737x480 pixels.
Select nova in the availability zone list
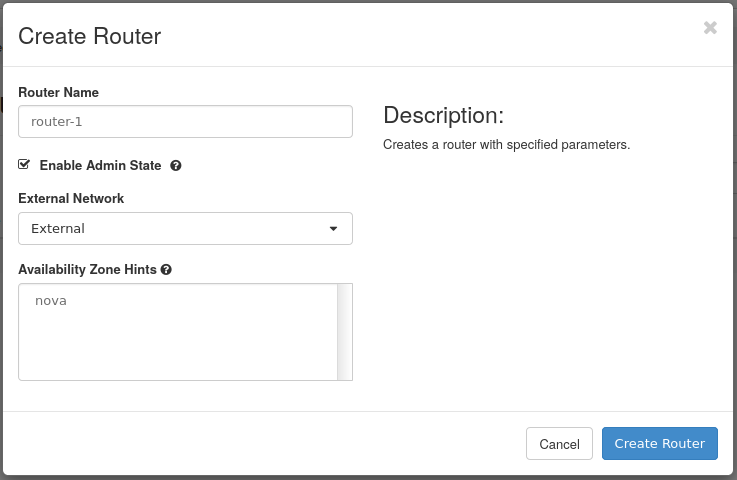pos(51,300)
